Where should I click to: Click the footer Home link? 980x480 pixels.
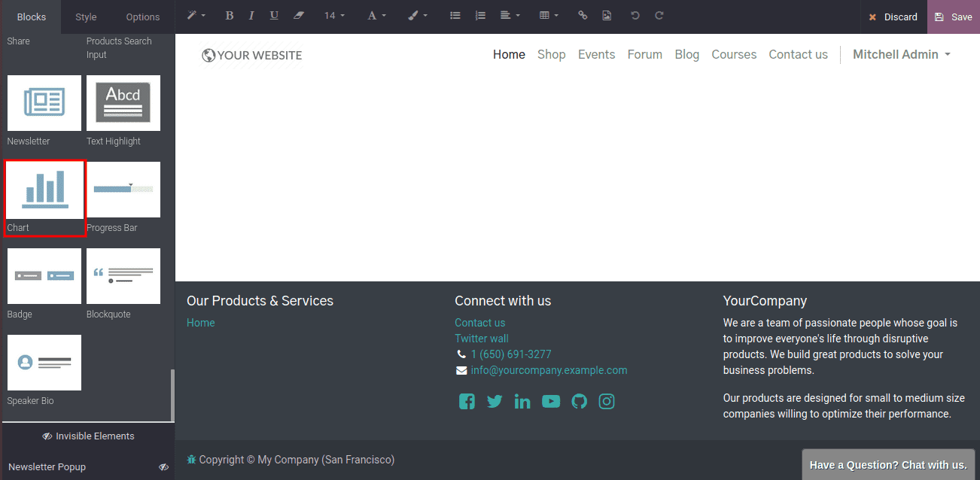[201, 323]
